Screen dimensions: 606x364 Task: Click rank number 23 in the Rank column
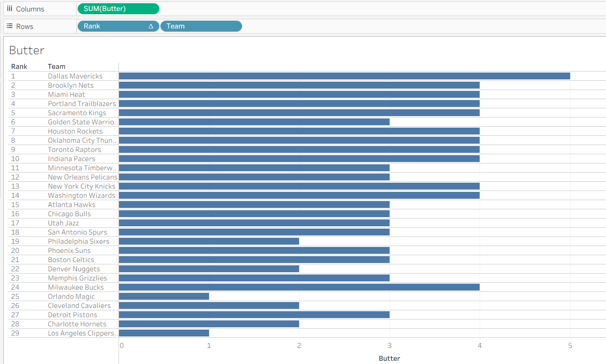point(15,278)
